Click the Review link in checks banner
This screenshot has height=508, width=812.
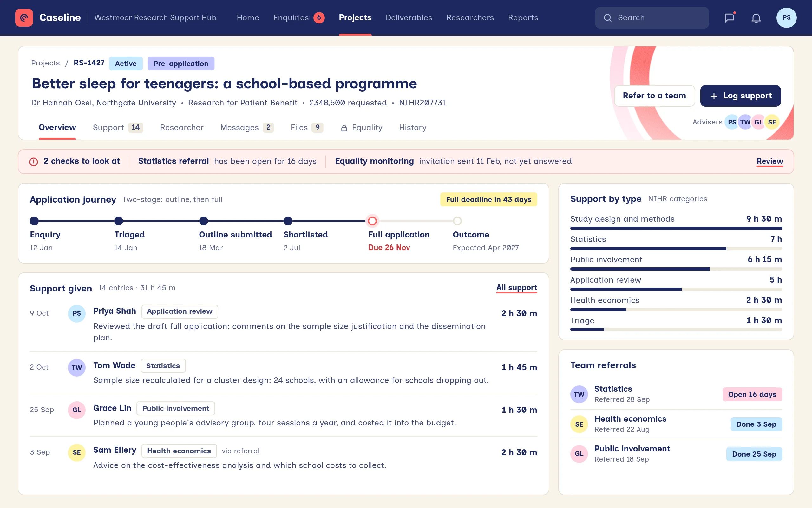[x=770, y=161]
